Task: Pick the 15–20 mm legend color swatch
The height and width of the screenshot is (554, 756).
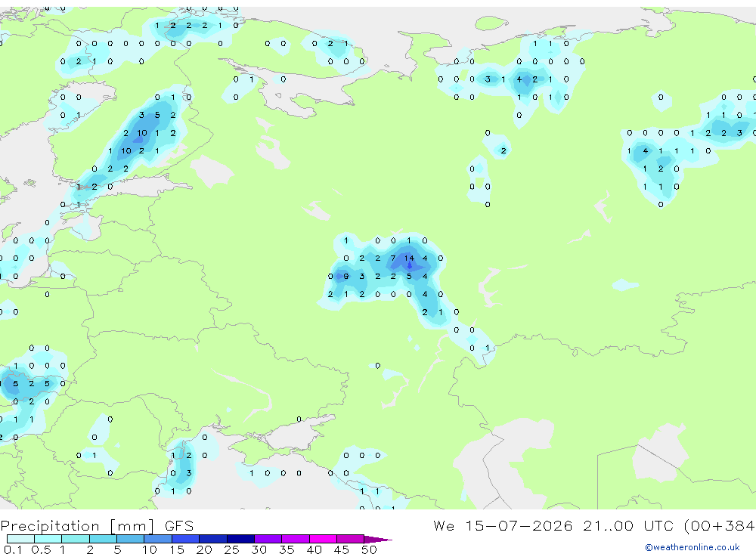Action: (x=186, y=539)
